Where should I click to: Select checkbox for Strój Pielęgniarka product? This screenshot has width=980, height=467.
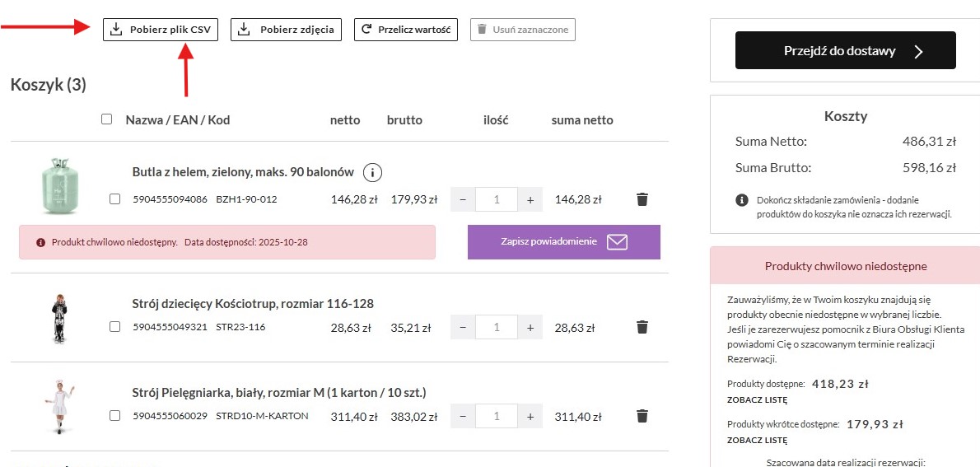point(115,416)
